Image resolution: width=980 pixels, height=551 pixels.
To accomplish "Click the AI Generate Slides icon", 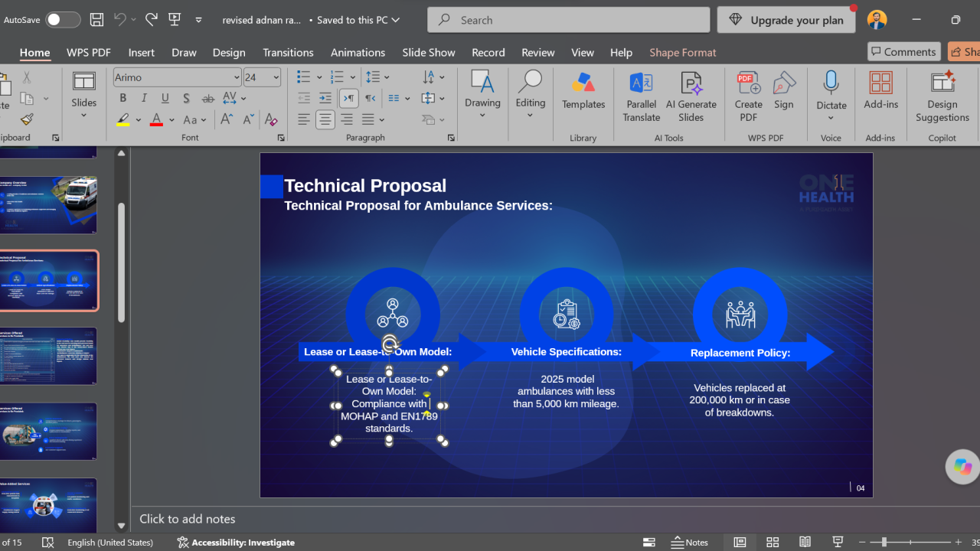I will point(691,96).
